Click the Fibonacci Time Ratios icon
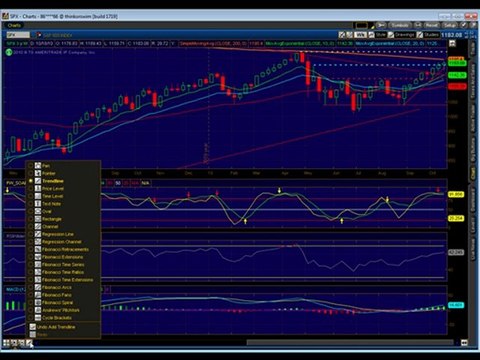Viewport: 480px width, 360px height. click(38, 272)
